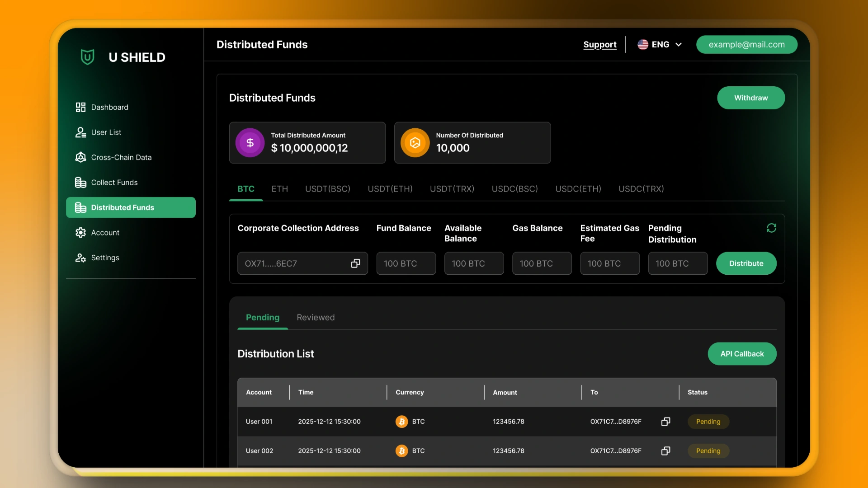The image size is (868, 488).
Task: Click the green Distribute button
Action: (x=746, y=263)
